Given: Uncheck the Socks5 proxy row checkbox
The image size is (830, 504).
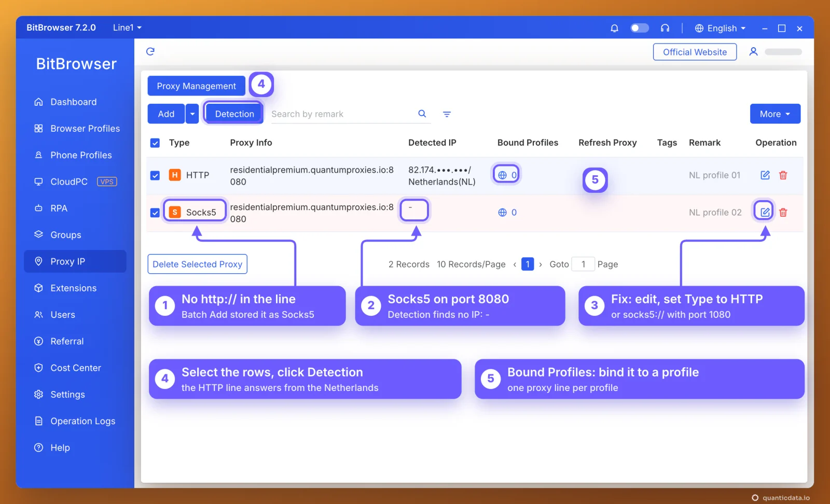Looking at the screenshot, I should tap(155, 213).
